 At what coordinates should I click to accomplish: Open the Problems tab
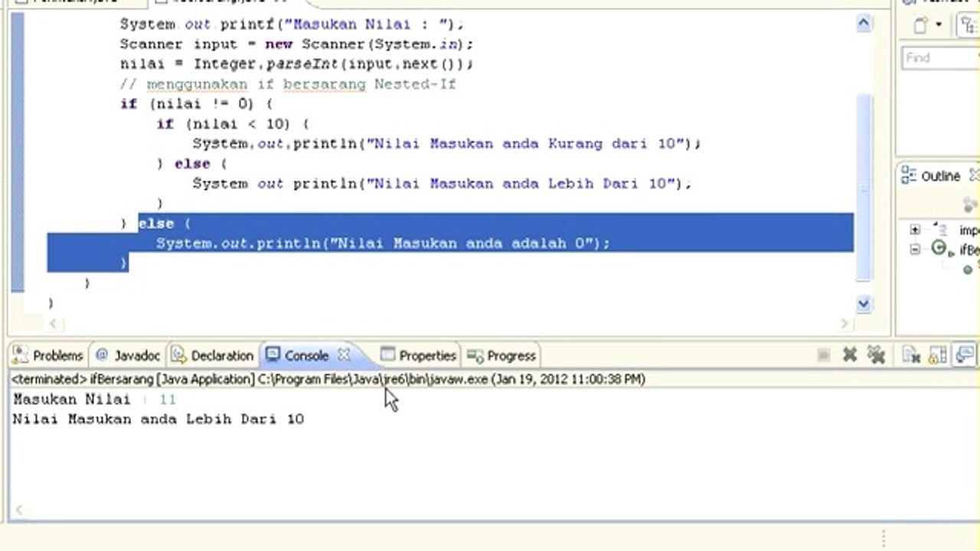[x=48, y=355]
